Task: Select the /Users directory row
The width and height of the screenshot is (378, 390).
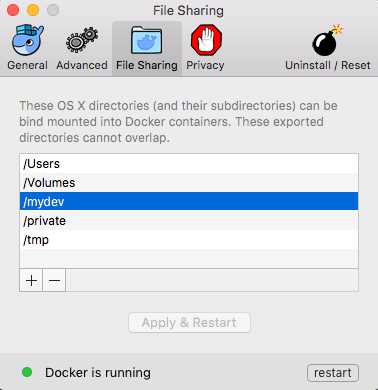Action: coord(189,164)
